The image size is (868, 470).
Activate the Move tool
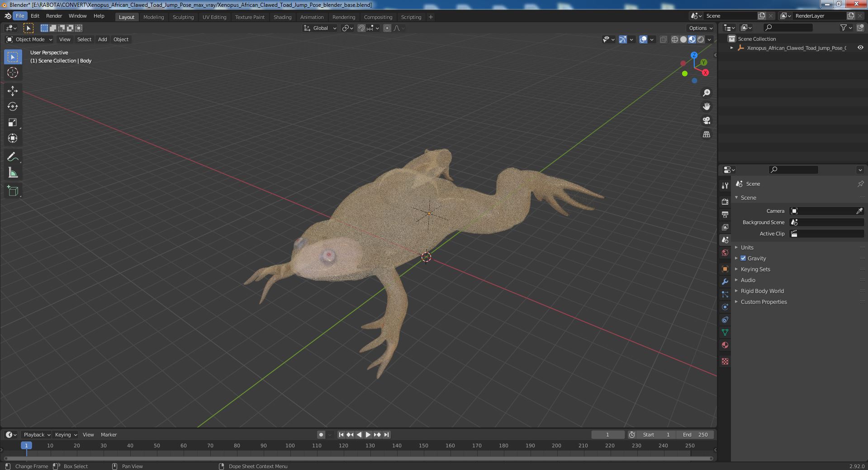(x=13, y=91)
